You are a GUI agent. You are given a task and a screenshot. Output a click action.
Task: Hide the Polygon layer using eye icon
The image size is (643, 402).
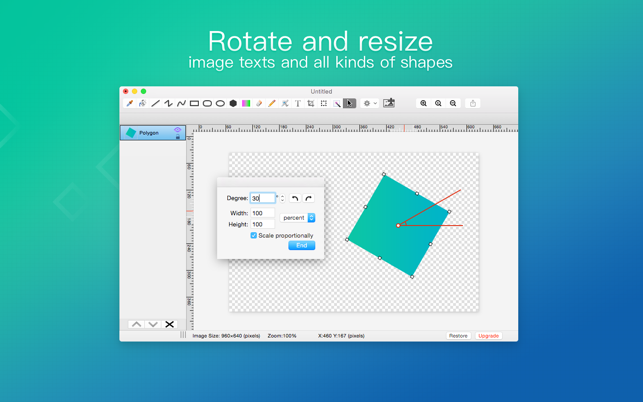point(178,130)
